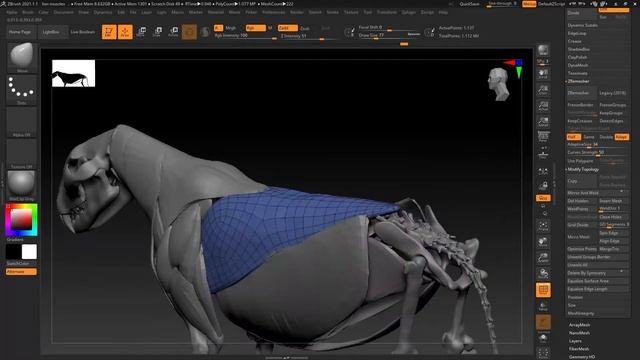Image resolution: width=640 pixels, height=360 pixels.
Task: Open the Tool menu
Action: click(368, 13)
